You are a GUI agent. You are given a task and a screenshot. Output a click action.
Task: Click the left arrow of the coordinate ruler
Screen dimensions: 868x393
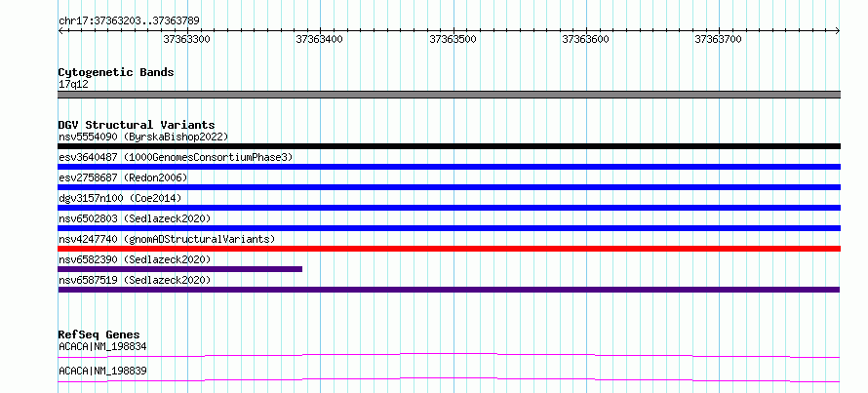tap(60, 31)
